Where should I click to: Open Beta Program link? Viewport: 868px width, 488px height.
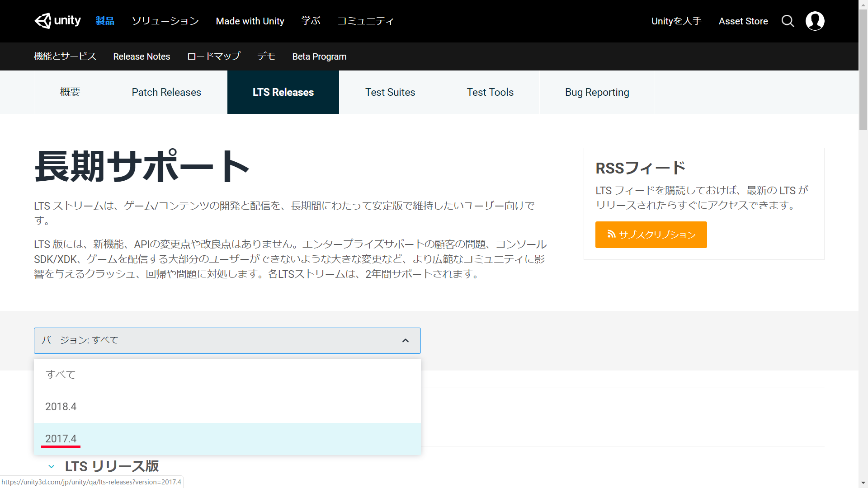click(319, 56)
